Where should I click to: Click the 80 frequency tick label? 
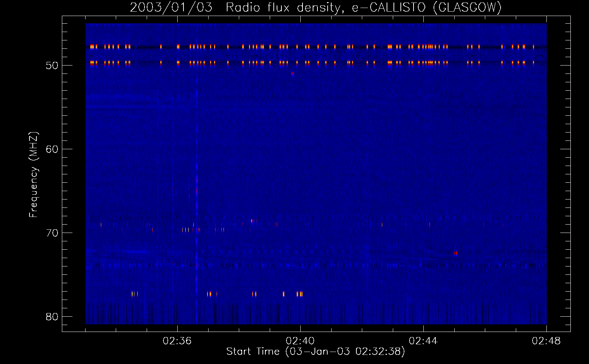coord(52,317)
